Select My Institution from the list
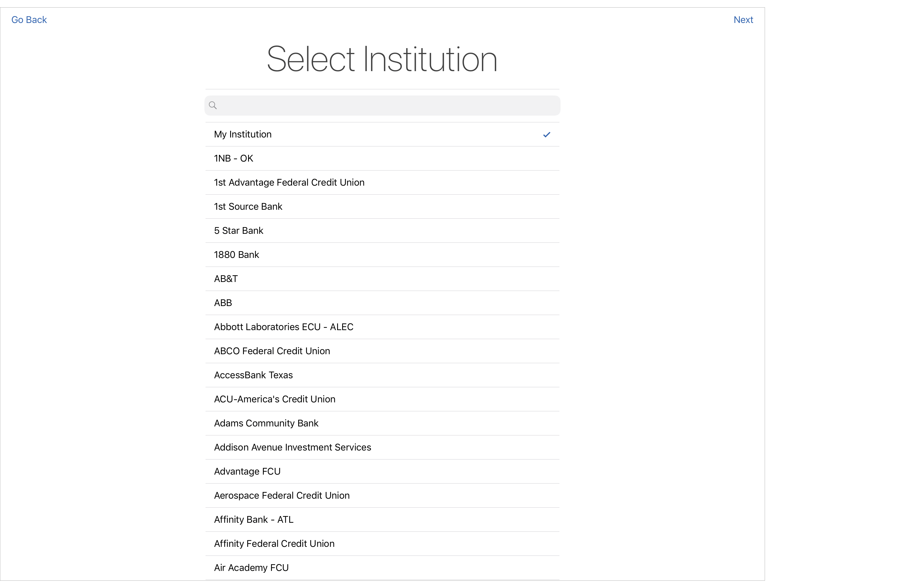This screenshot has width=924, height=588. click(x=243, y=134)
